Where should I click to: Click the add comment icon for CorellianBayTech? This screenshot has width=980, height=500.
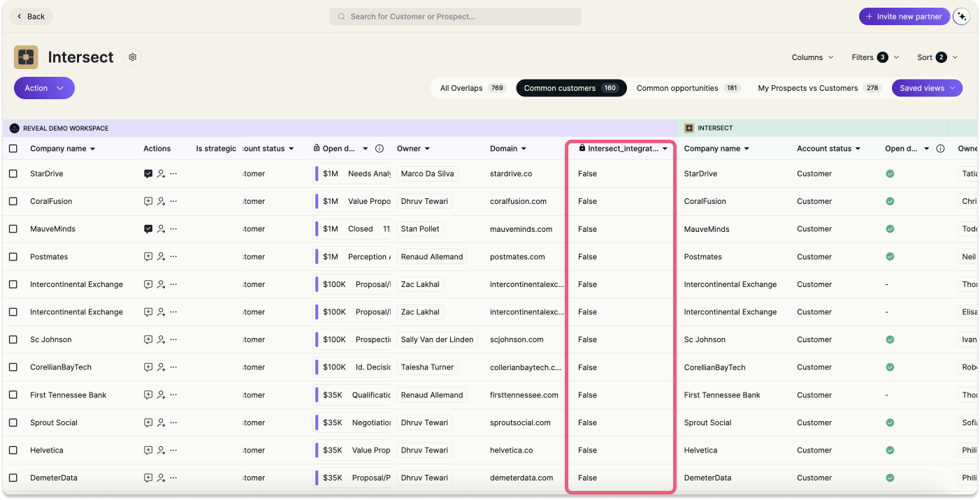point(148,367)
